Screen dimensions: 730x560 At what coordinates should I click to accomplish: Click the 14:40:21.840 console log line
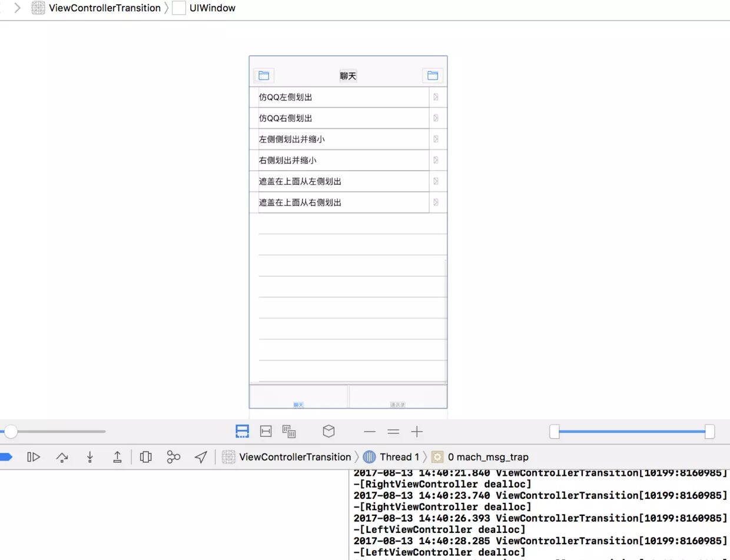coord(540,472)
